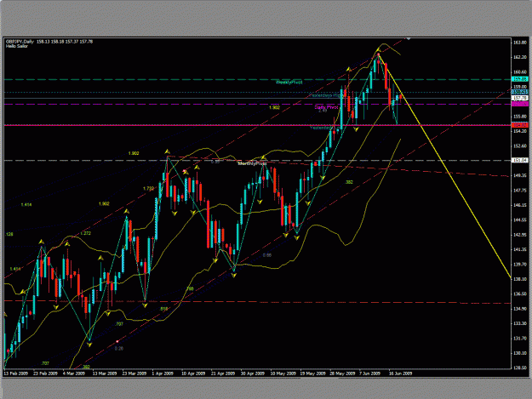Click the 7 Jun 2009 date label
The height and width of the screenshot is (399, 532).
(x=370, y=373)
